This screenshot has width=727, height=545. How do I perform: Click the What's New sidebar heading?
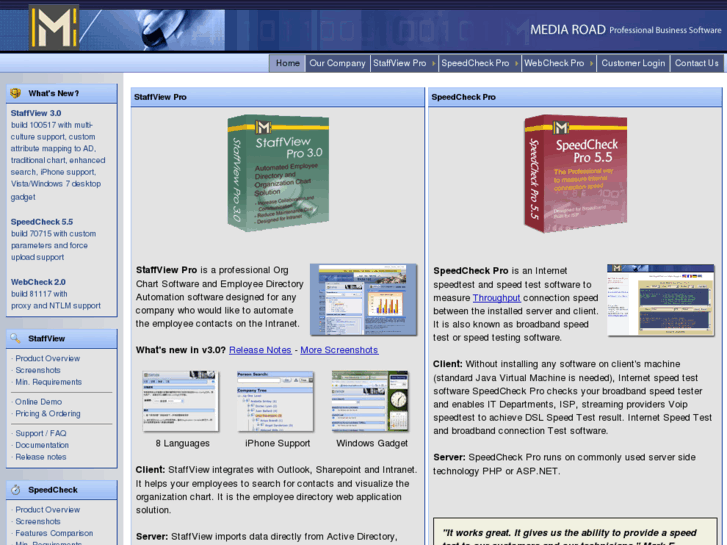pos(54,93)
